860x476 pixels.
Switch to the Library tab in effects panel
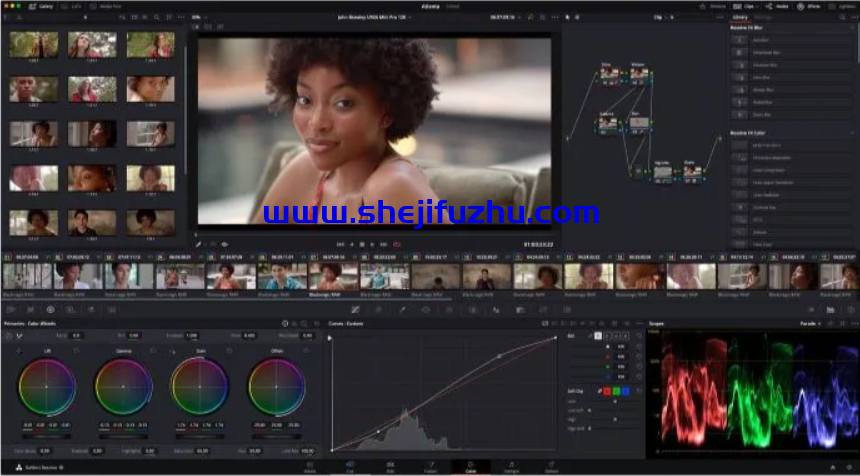point(741,17)
